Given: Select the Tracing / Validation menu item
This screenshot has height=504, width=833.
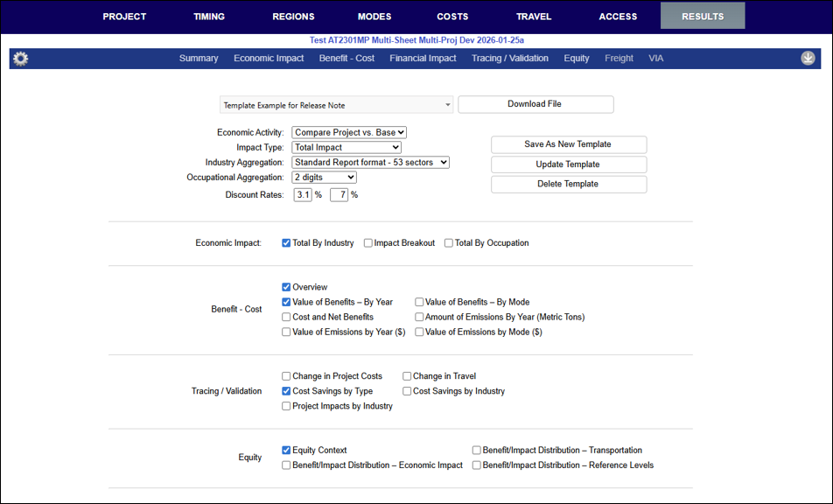Looking at the screenshot, I should pos(510,59).
